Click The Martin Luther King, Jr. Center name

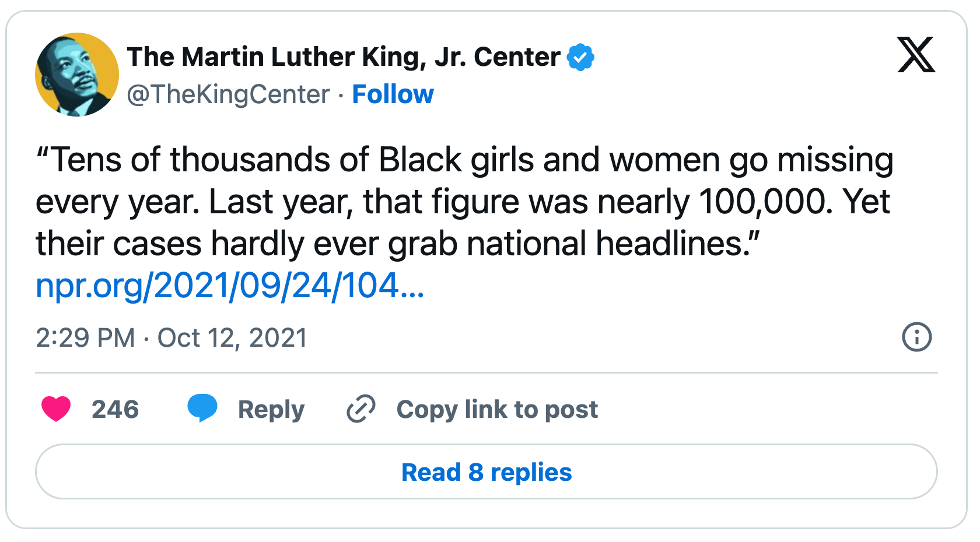344,57
